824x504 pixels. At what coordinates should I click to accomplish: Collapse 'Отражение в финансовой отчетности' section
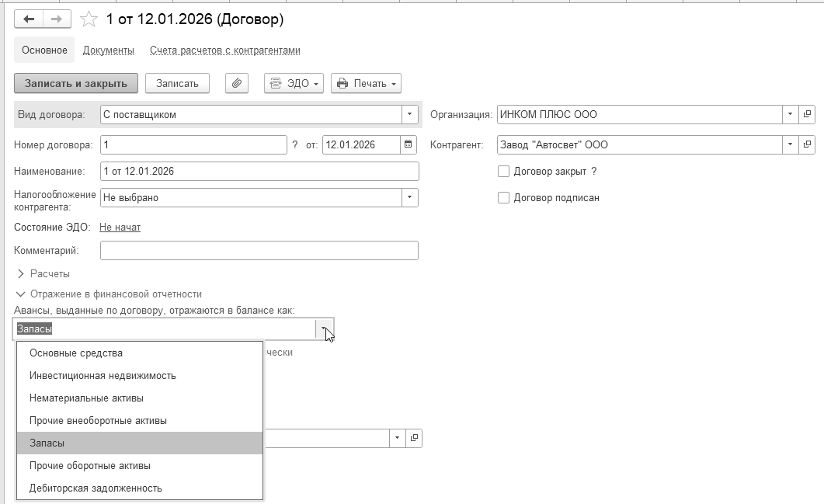(x=21, y=294)
